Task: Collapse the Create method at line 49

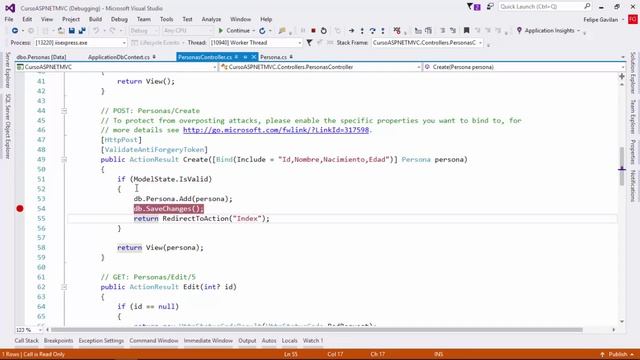Action: [64, 160]
